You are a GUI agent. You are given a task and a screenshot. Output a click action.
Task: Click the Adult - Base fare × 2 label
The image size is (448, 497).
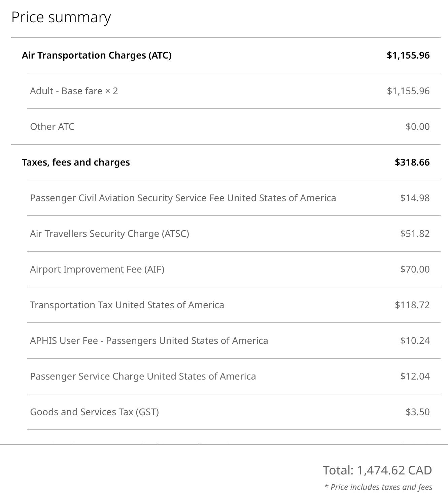click(x=74, y=91)
